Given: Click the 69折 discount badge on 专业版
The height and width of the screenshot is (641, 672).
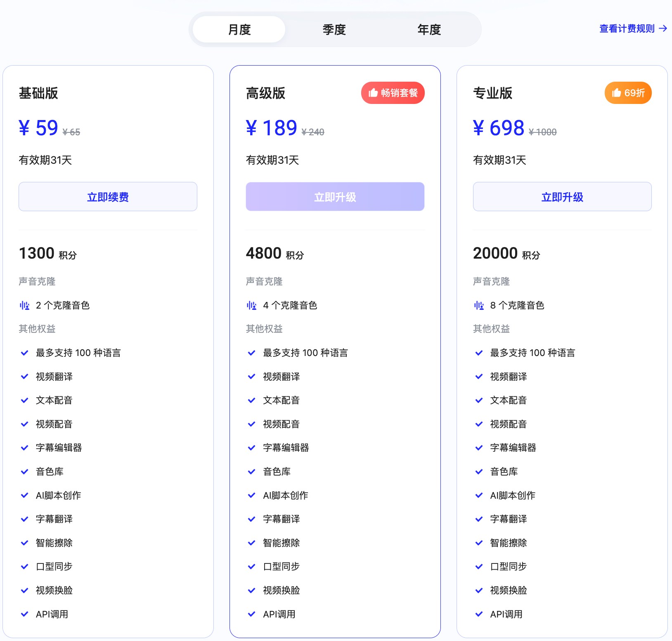Looking at the screenshot, I should pyautogui.click(x=628, y=93).
